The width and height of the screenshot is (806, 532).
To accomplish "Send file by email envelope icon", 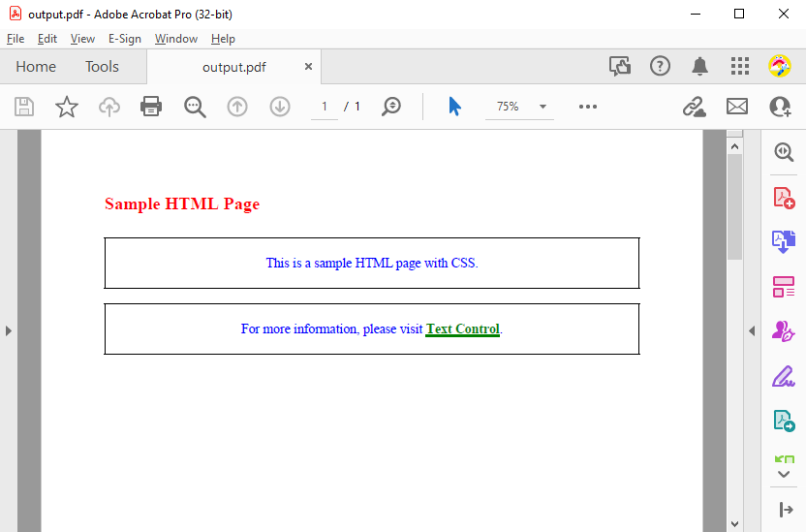I will (737, 107).
